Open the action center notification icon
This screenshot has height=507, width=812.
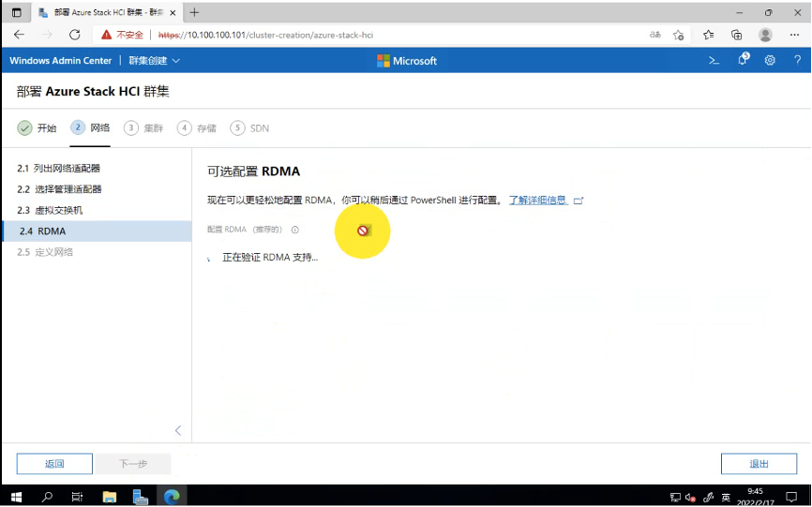pos(791,497)
